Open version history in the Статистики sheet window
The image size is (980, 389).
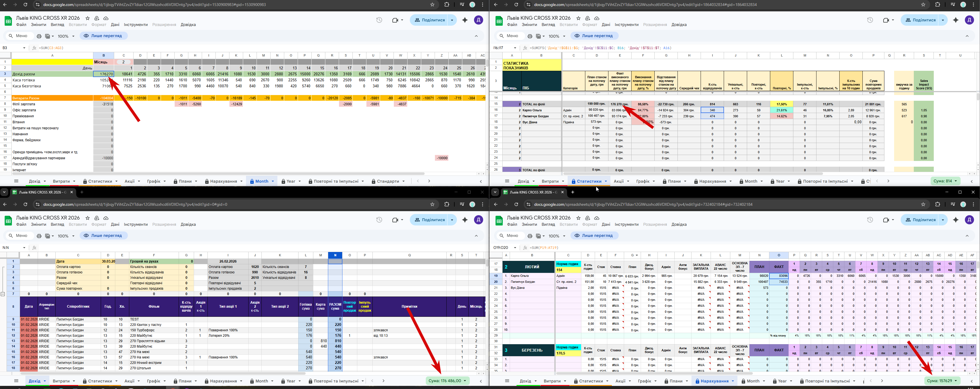[870, 20]
